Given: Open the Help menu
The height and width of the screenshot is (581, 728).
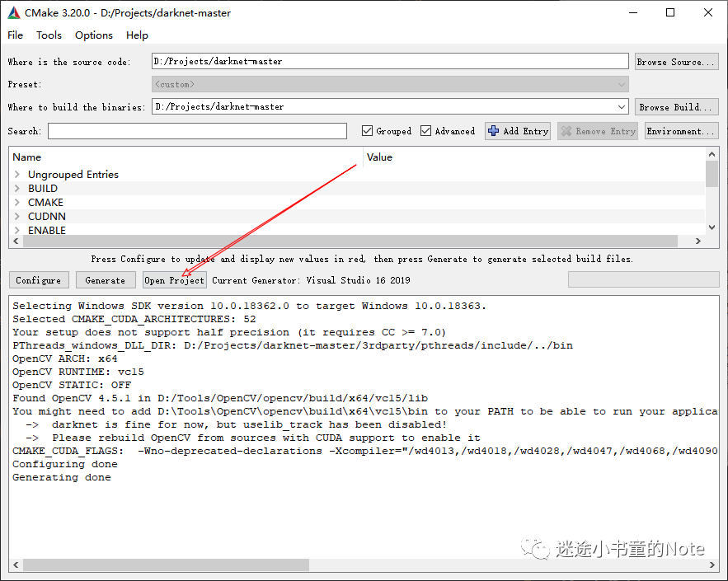Looking at the screenshot, I should point(138,35).
